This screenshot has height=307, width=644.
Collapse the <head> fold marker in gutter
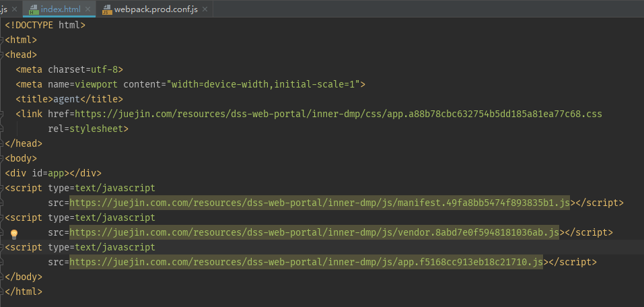(x=1, y=55)
